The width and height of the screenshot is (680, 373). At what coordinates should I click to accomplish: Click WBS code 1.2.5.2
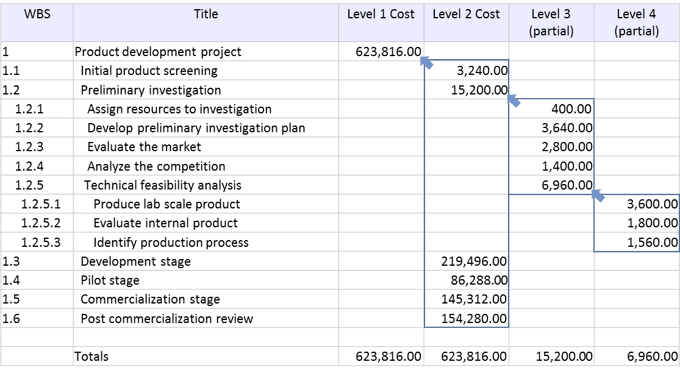click(x=41, y=223)
